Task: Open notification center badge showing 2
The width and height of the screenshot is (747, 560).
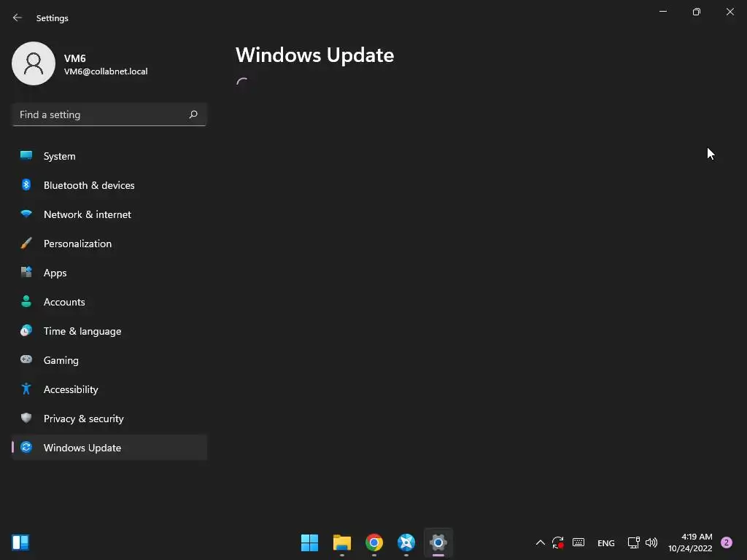Action: (727, 542)
